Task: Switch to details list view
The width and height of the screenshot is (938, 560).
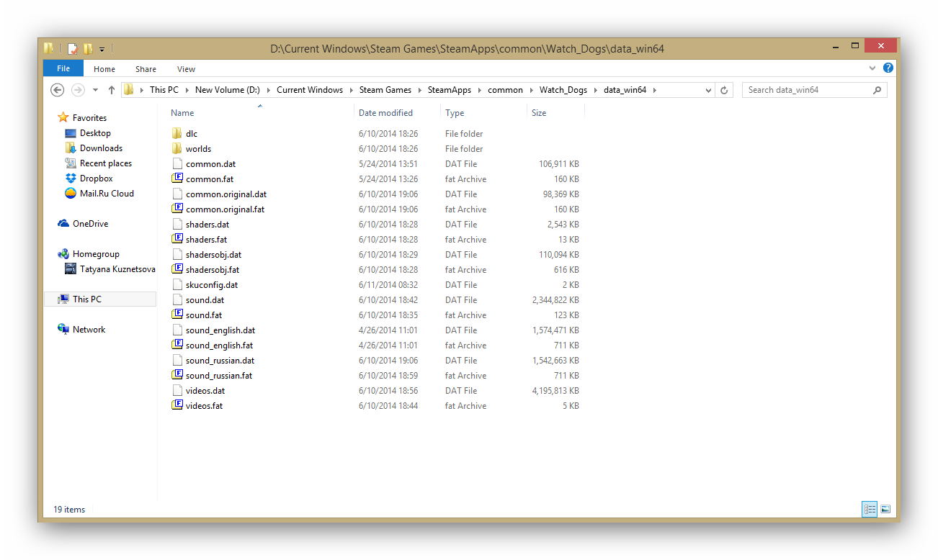Action: [870, 509]
